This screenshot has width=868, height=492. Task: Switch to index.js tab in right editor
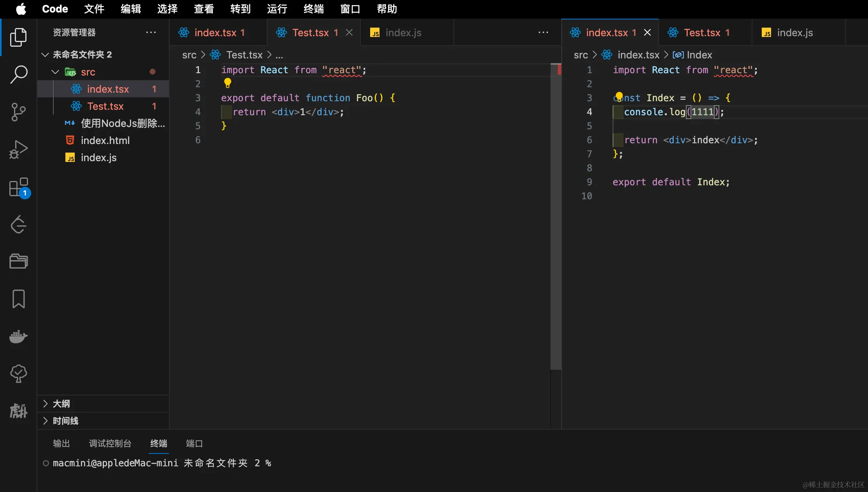pyautogui.click(x=794, y=33)
